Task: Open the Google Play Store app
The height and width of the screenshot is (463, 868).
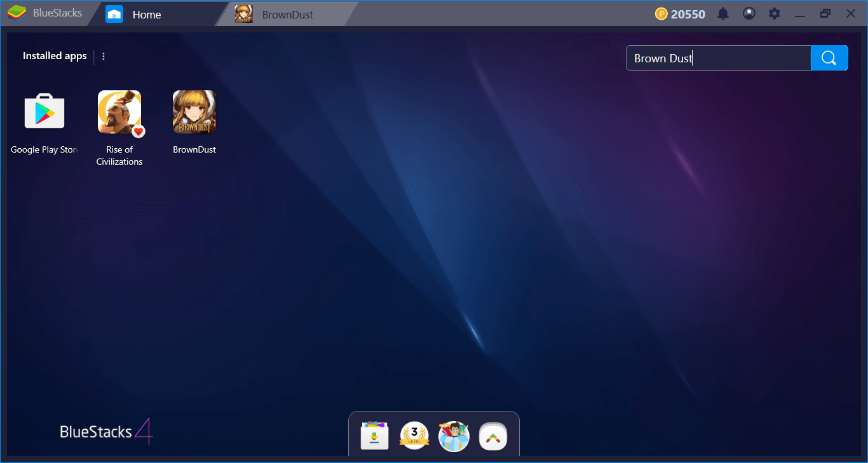Action: [x=44, y=112]
